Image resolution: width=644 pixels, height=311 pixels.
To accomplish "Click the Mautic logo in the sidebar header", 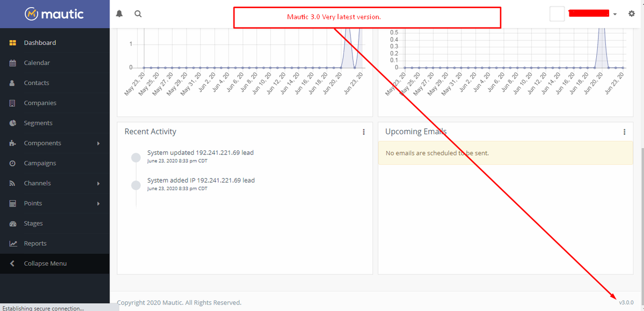I will [x=54, y=14].
